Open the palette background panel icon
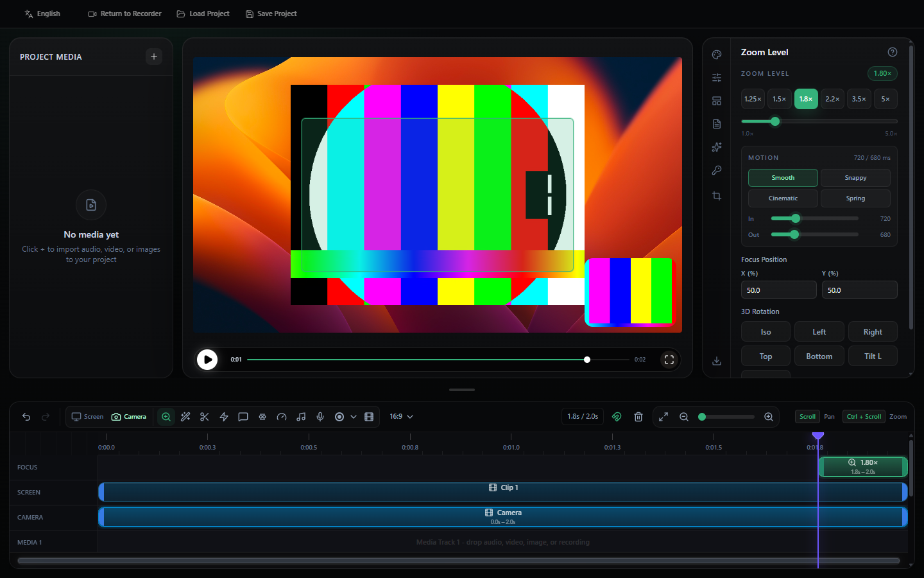924x578 pixels. (717, 55)
